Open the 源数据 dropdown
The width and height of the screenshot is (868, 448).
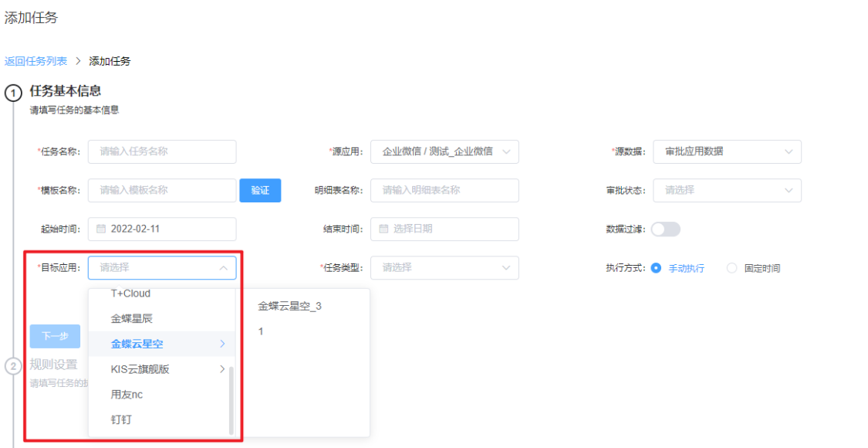point(727,152)
